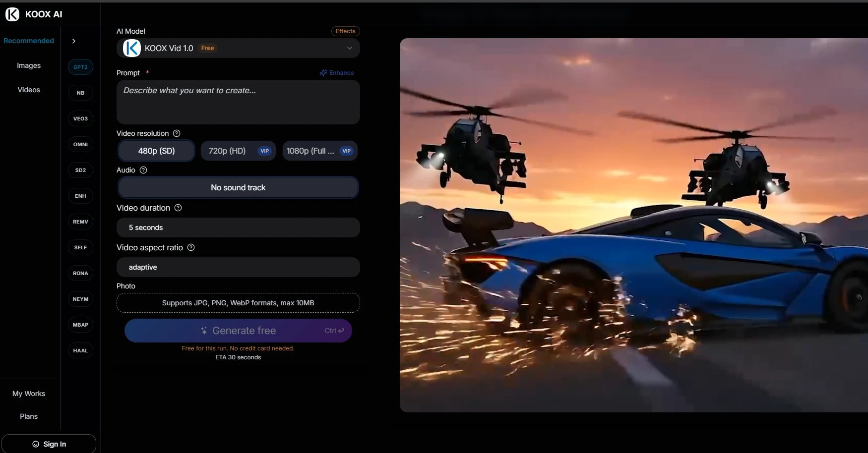Switch to the Images section
The image size is (868, 453).
tap(29, 65)
